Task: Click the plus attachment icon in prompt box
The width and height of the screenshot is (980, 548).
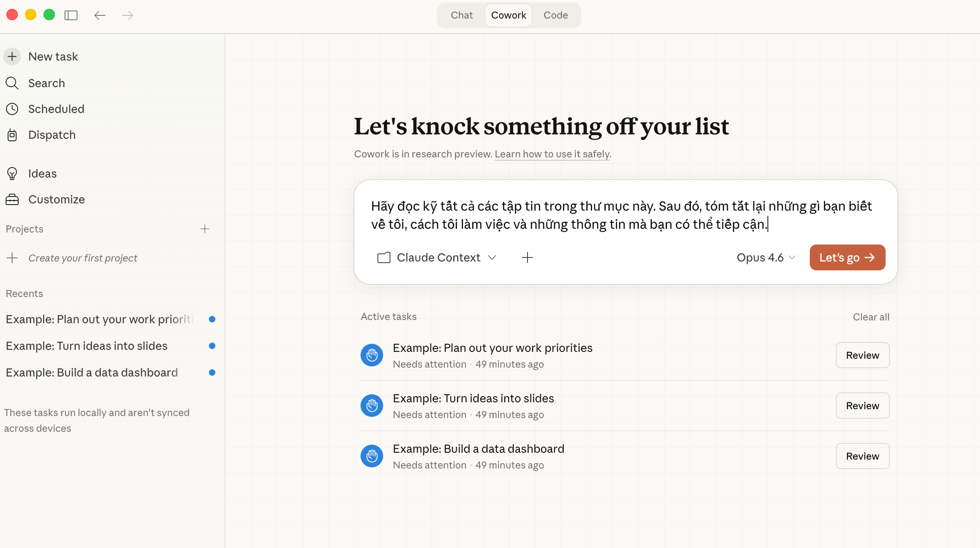Action: [527, 257]
